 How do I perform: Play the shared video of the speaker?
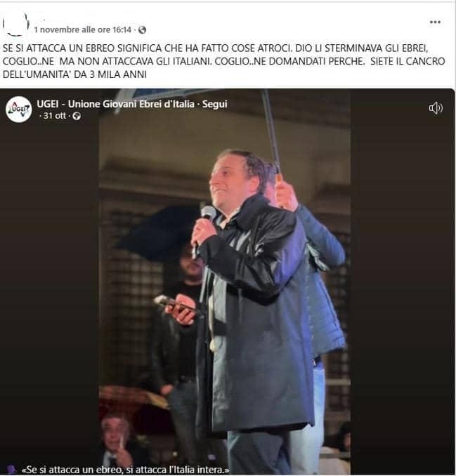225,282
